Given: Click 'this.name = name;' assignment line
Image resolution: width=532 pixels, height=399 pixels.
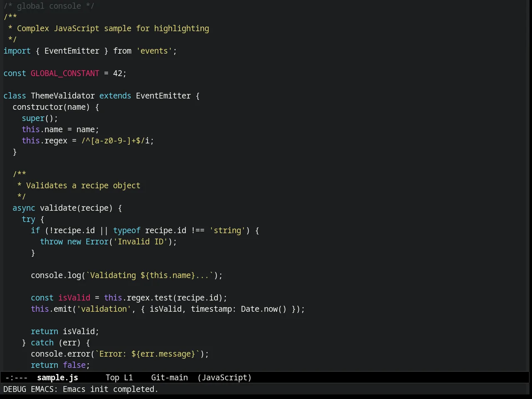Looking at the screenshot, I should [x=60, y=129].
